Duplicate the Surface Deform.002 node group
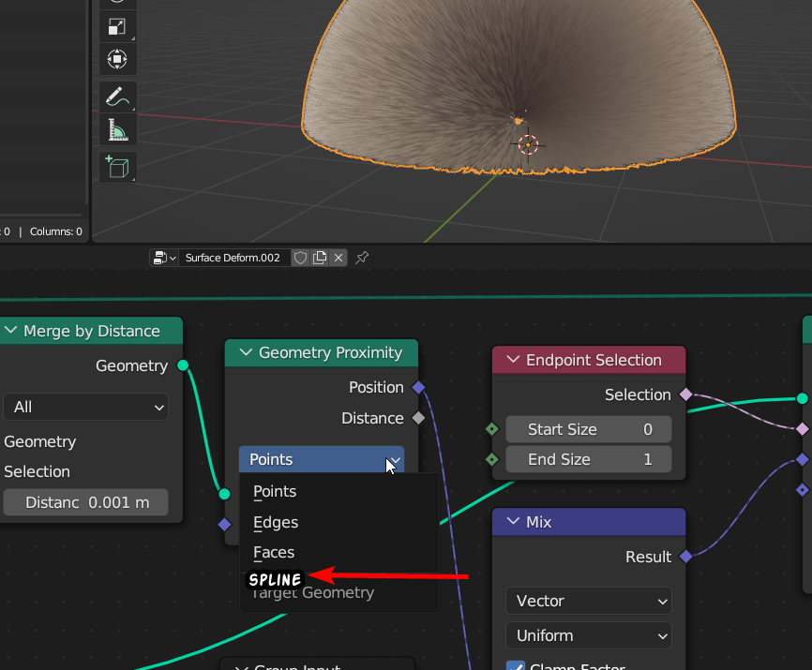812x670 pixels. point(320,258)
